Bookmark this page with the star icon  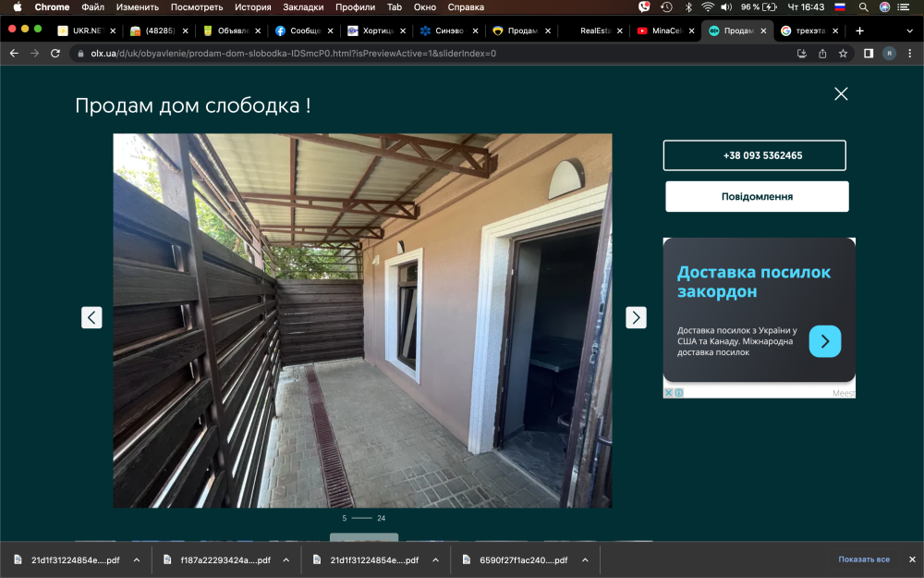[843, 54]
